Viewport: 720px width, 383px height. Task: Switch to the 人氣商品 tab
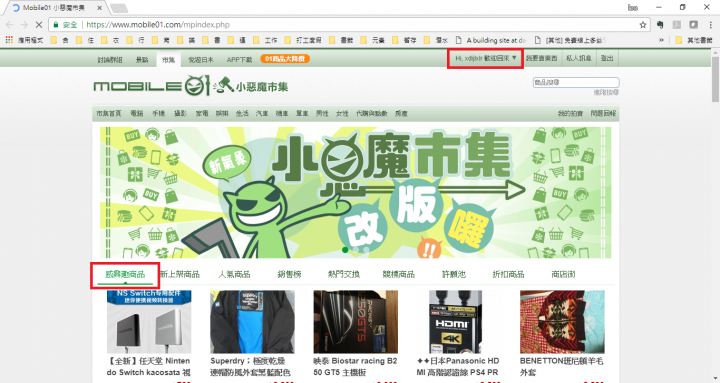tap(234, 274)
